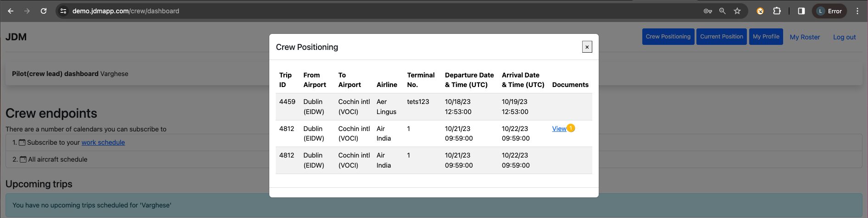The width and height of the screenshot is (868, 218).
Task: Open the profile chip labeled Error
Action: point(829,11)
